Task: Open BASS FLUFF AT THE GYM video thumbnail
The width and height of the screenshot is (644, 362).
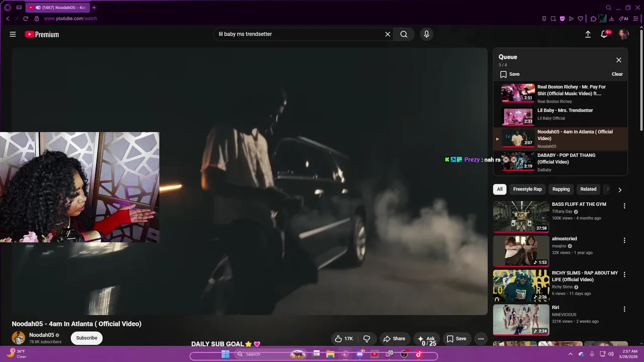Action: [521, 217]
